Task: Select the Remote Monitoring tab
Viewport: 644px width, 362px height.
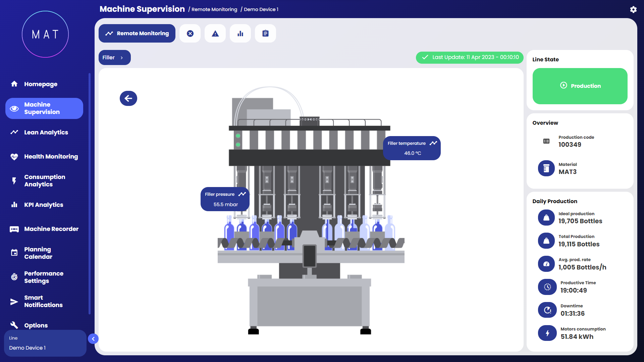Action: coord(137,34)
